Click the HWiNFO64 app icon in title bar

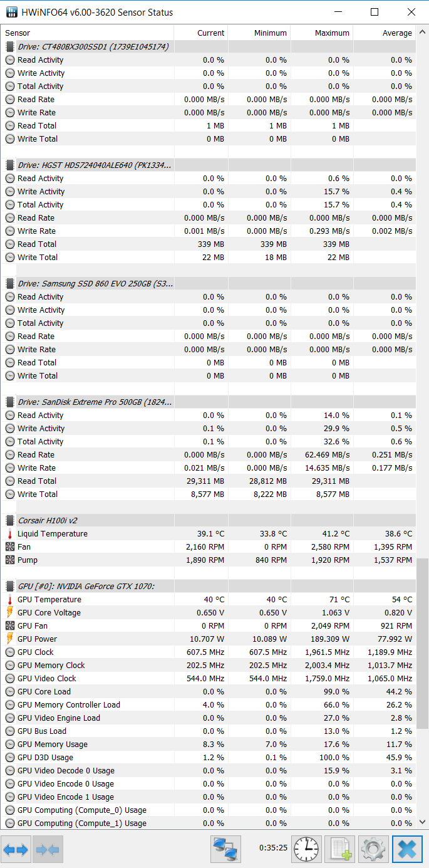(11, 13)
